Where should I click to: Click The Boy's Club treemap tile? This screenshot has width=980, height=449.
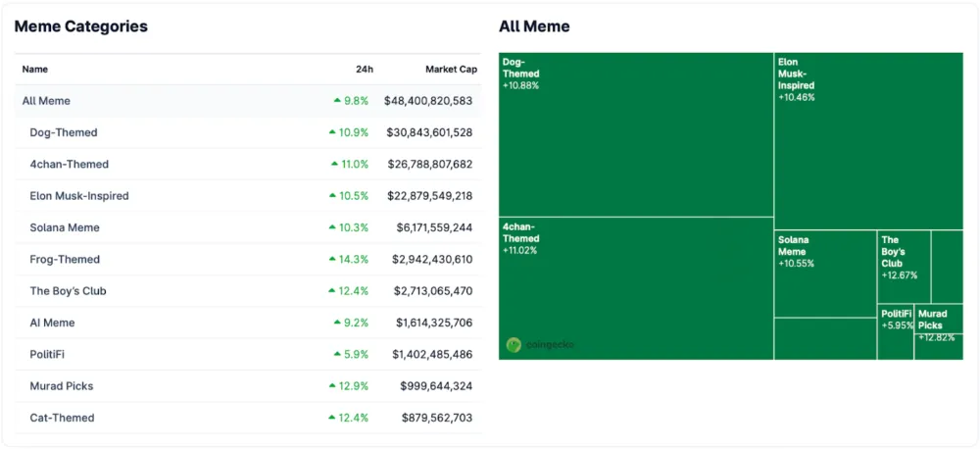[x=903, y=267]
